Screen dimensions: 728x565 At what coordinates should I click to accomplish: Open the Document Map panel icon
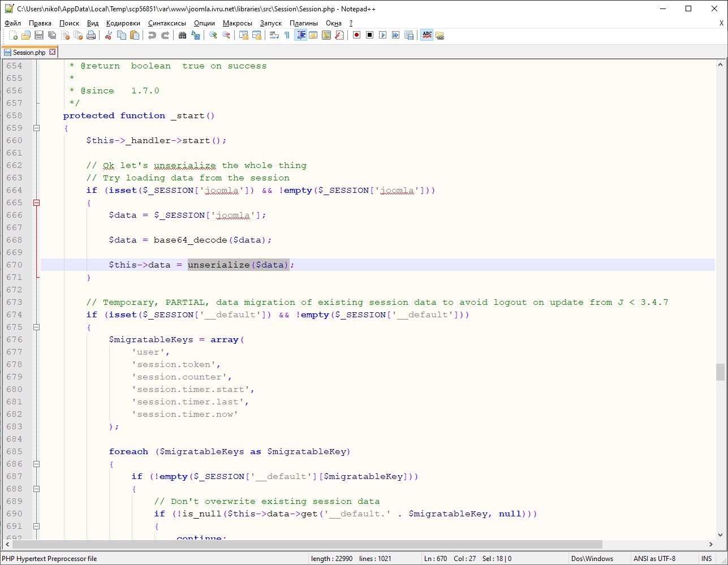pyautogui.click(x=326, y=36)
